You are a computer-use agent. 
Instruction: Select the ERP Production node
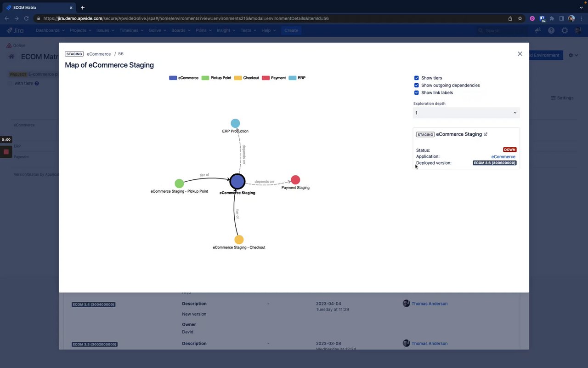point(235,123)
